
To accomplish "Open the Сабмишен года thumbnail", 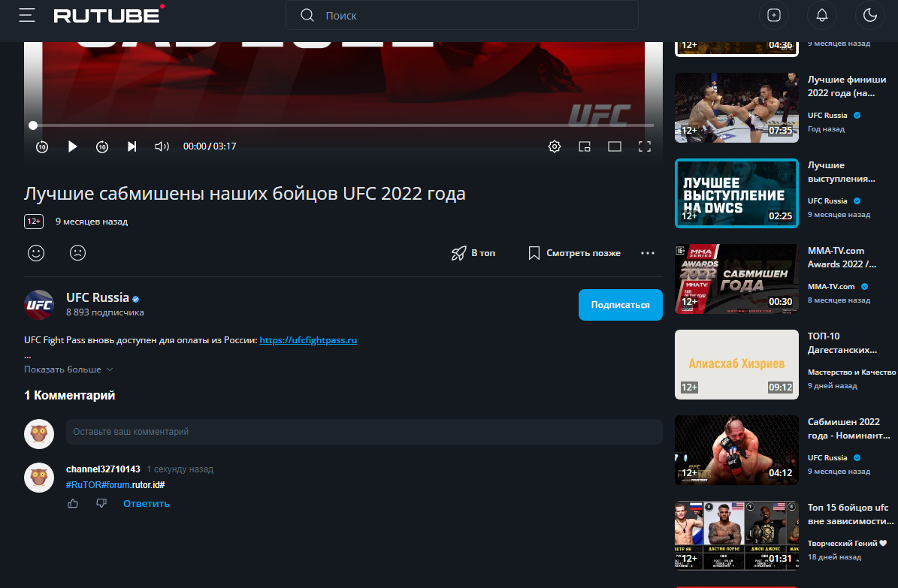I will [736, 279].
